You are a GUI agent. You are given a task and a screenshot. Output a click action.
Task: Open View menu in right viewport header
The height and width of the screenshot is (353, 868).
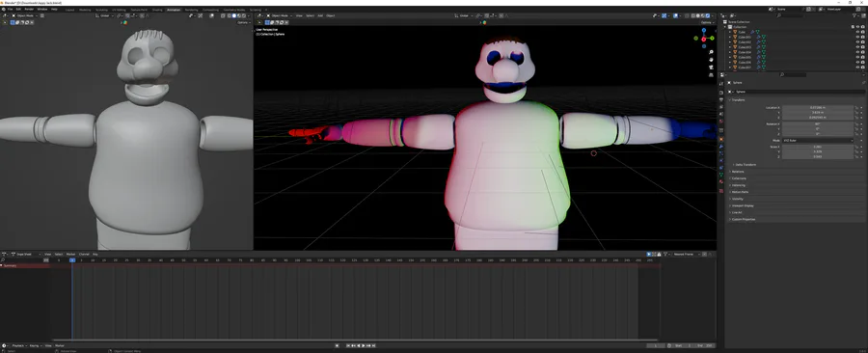[299, 15]
